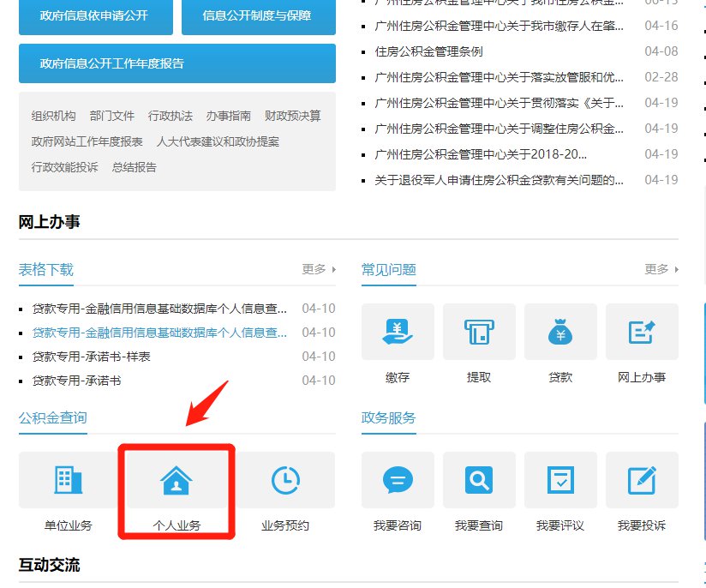
Task: Open 我要咨询 chat bubble icon
Action: [x=397, y=480]
